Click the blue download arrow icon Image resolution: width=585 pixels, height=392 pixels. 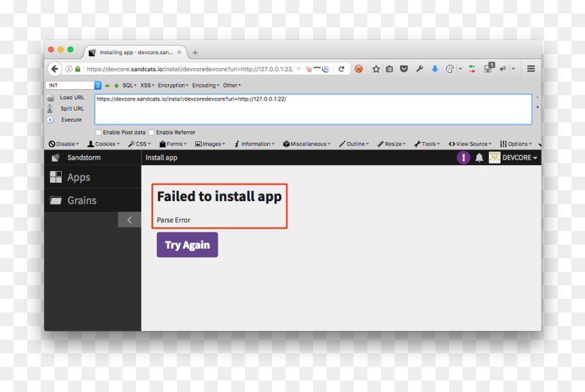tap(435, 69)
